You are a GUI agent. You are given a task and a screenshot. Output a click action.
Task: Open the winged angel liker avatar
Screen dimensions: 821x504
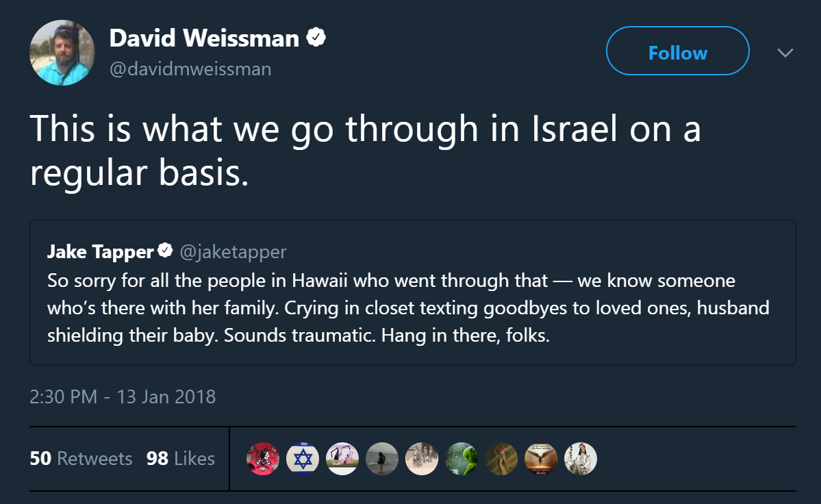(x=541, y=459)
